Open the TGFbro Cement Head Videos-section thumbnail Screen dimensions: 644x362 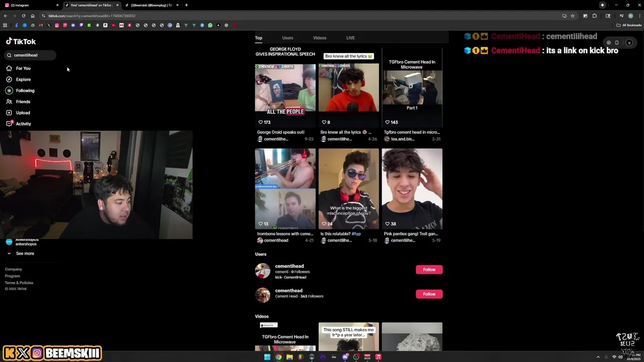[x=285, y=337]
